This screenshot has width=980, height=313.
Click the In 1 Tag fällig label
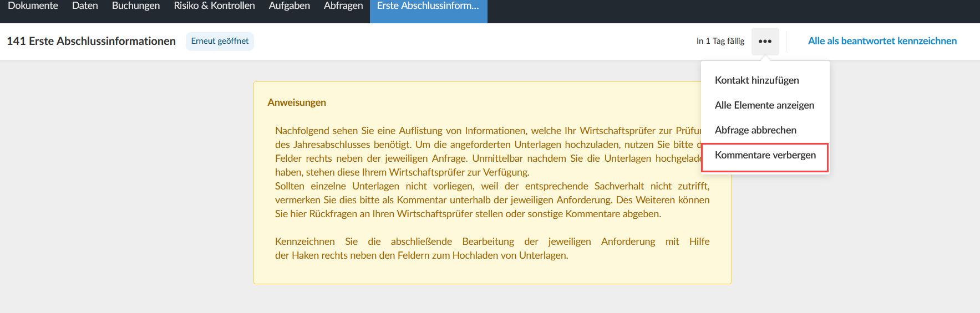tap(720, 41)
